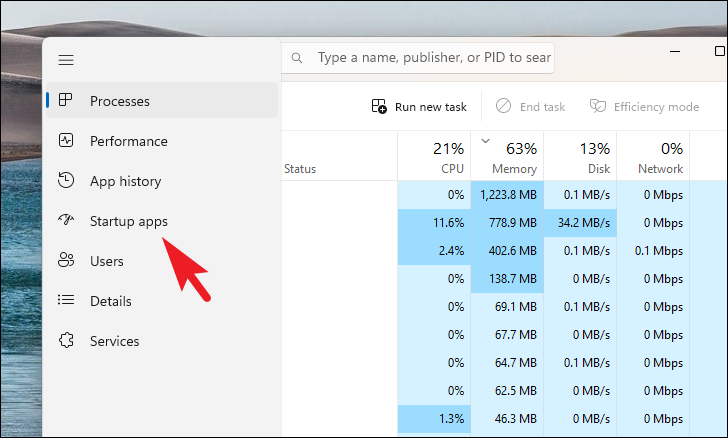Select the 1,223.8 MB memory cell
Viewport: 728px width, 438px height.
tap(507, 195)
